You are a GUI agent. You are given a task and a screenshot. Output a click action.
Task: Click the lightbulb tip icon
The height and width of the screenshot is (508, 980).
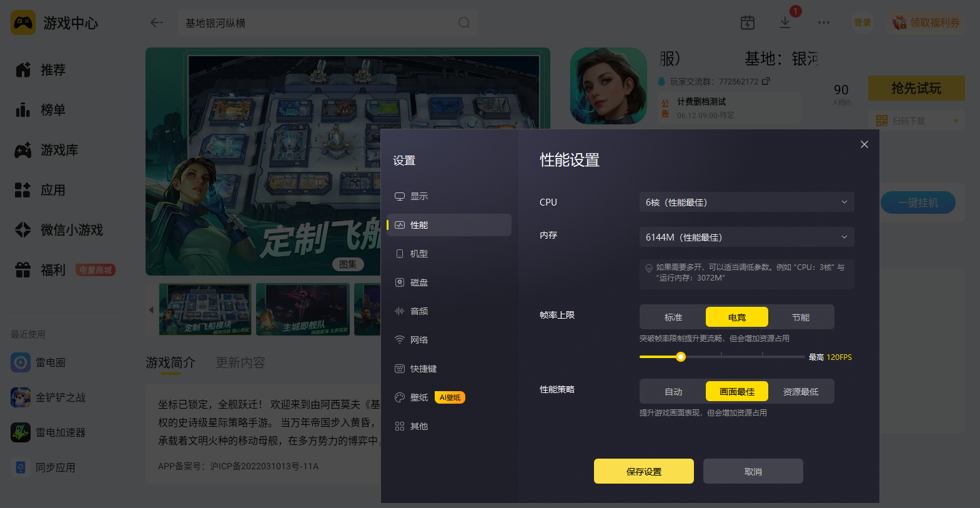coord(649,268)
